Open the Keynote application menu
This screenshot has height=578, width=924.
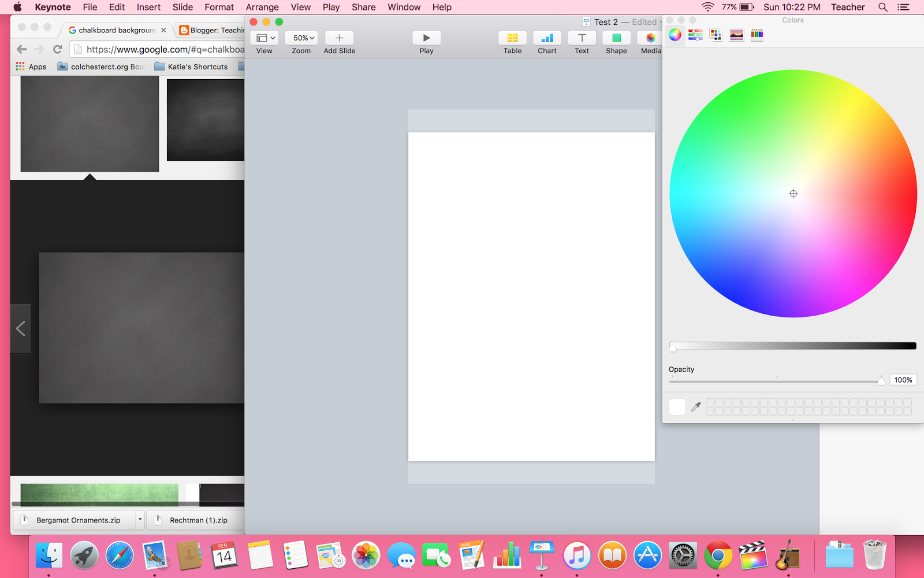point(53,7)
